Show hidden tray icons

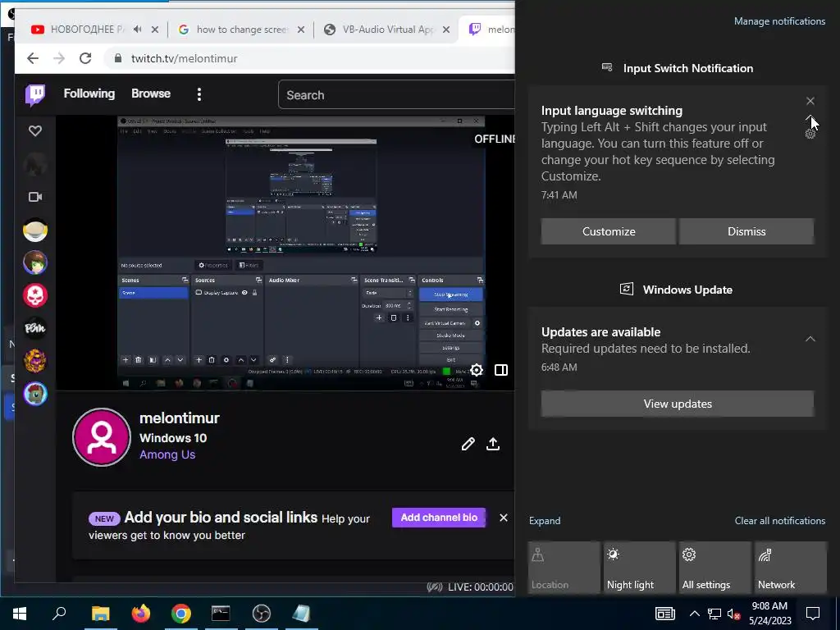[694, 614]
